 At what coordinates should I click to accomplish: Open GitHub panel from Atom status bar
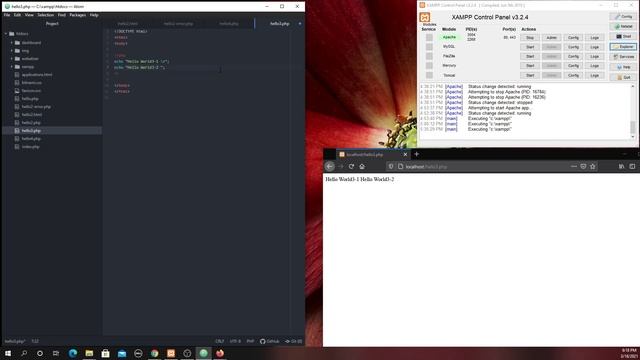[270, 341]
